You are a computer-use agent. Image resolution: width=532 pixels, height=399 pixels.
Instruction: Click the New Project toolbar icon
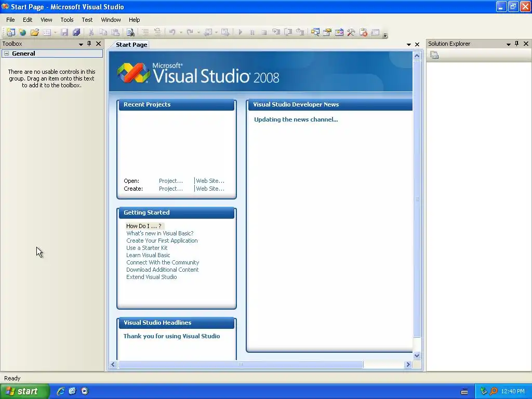coord(11,32)
